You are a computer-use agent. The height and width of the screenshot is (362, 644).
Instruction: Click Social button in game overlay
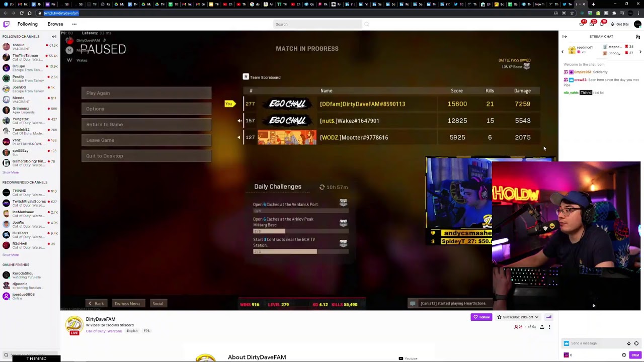[x=157, y=304]
